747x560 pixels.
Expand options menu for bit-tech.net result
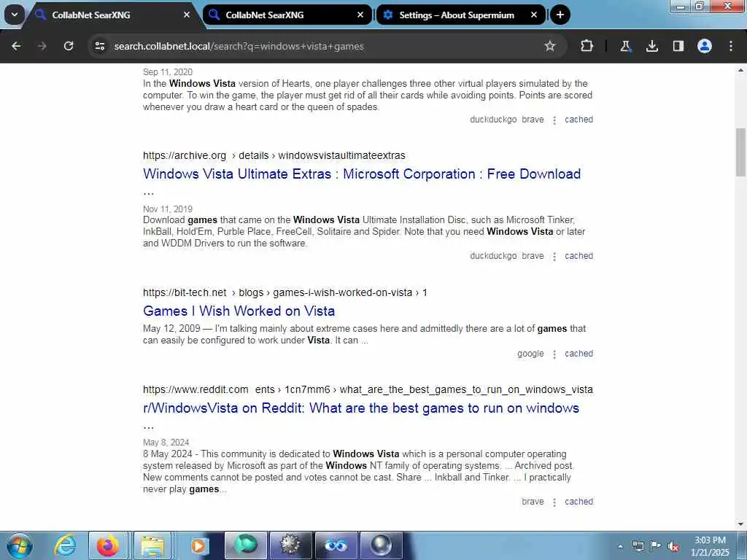coord(554,354)
